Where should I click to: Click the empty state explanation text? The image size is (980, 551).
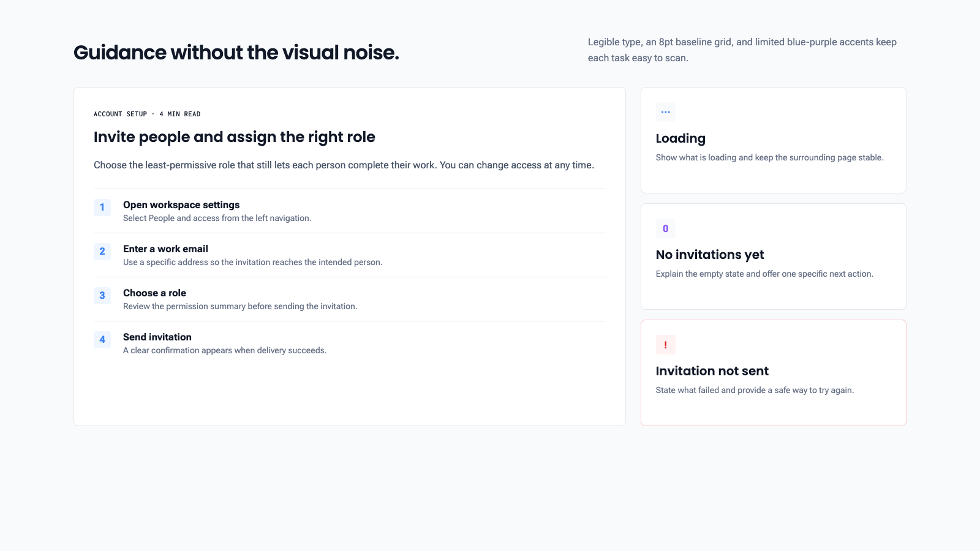[764, 274]
